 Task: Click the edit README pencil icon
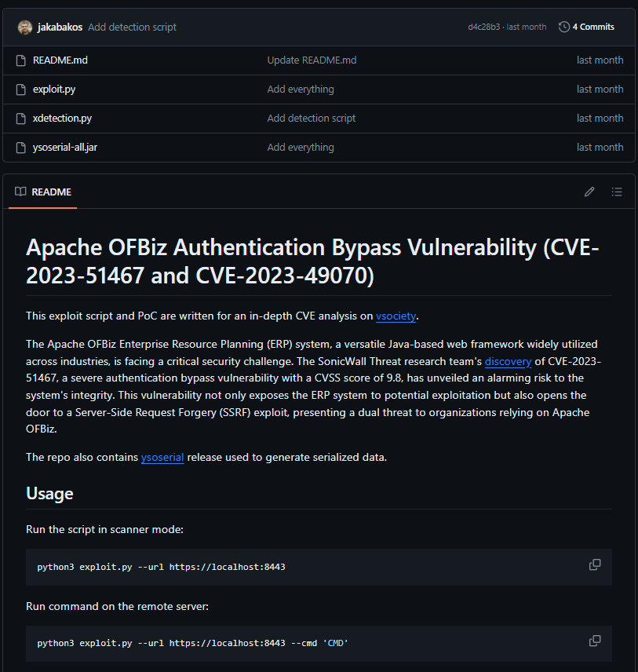589,192
